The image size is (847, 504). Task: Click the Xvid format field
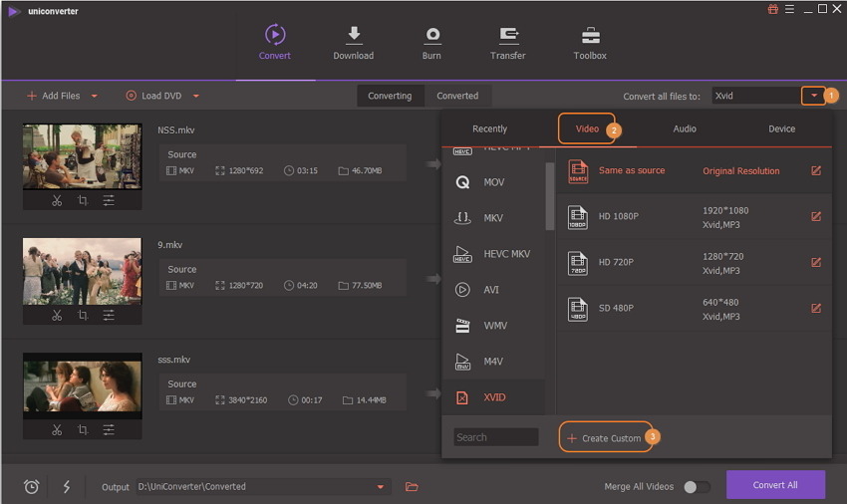click(x=756, y=96)
